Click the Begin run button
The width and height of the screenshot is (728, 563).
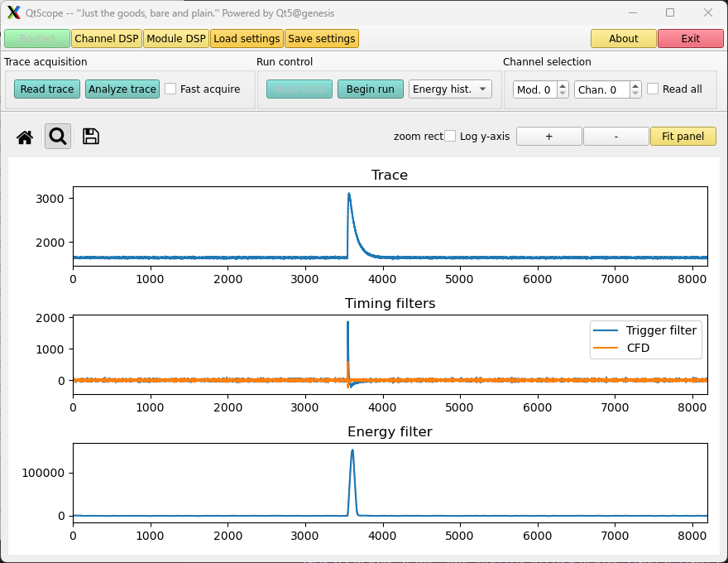coord(370,89)
